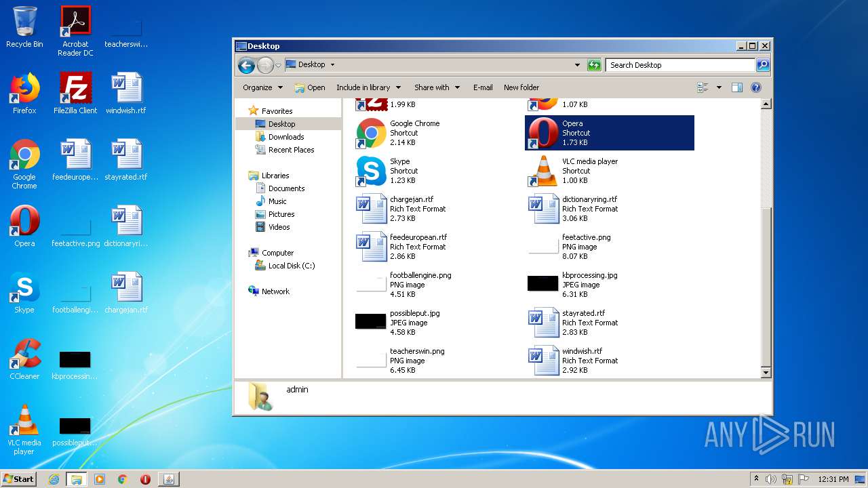The width and height of the screenshot is (868, 488).
Task: Open Documents library in navigation pane
Action: coord(280,188)
